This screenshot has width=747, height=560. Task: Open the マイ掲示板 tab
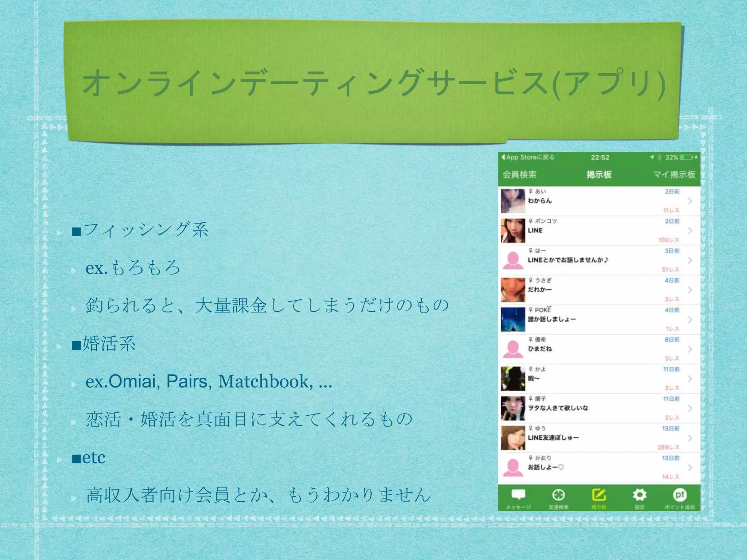(674, 174)
